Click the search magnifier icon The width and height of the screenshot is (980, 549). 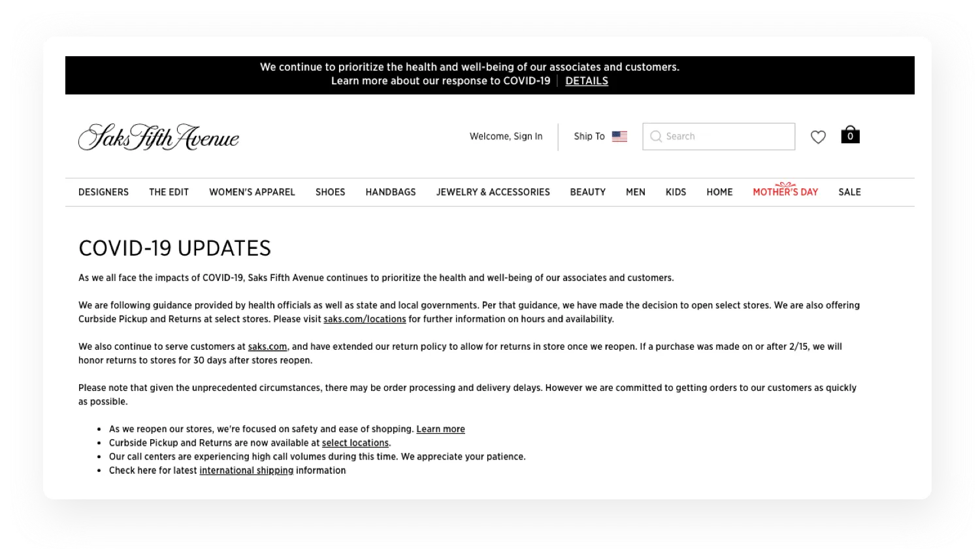coord(656,137)
